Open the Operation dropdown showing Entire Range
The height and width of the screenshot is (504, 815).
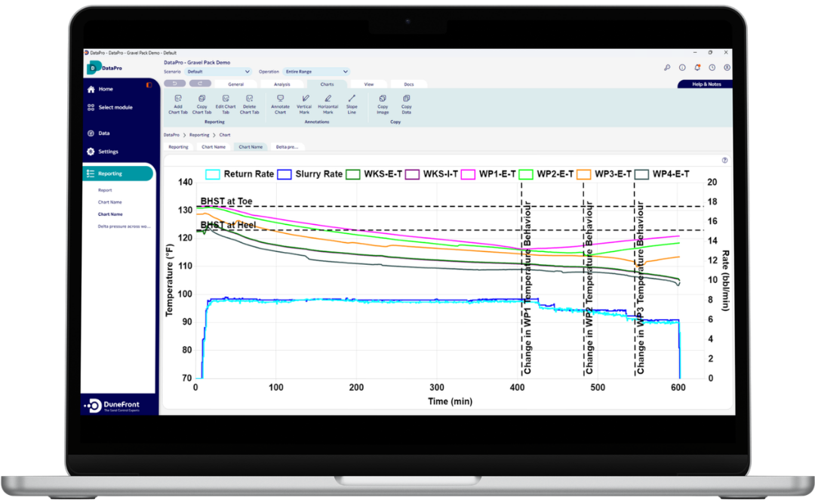click(316, 72)
